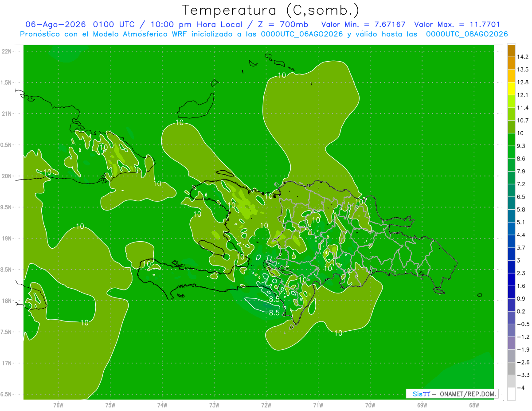The image size is (532, 411).
Task: Click the '3.7' colorbar label
Action: click(x=521, y=248)
